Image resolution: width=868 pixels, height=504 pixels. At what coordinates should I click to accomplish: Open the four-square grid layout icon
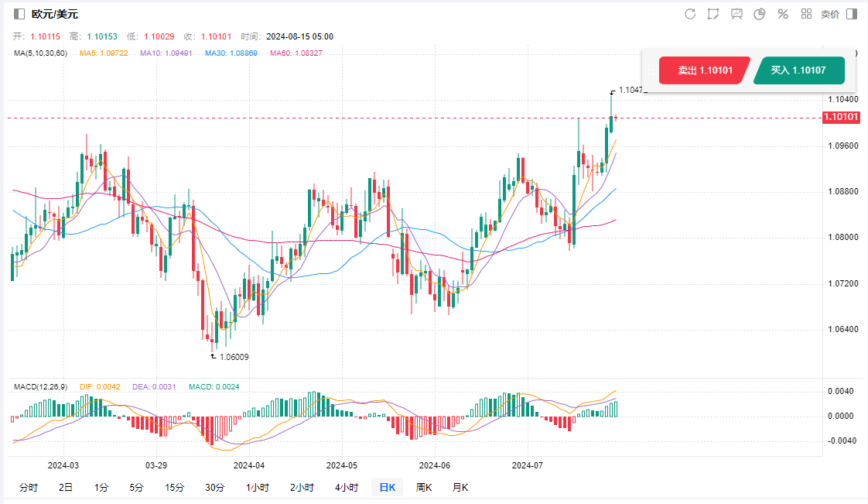click(x=806, y=14)
